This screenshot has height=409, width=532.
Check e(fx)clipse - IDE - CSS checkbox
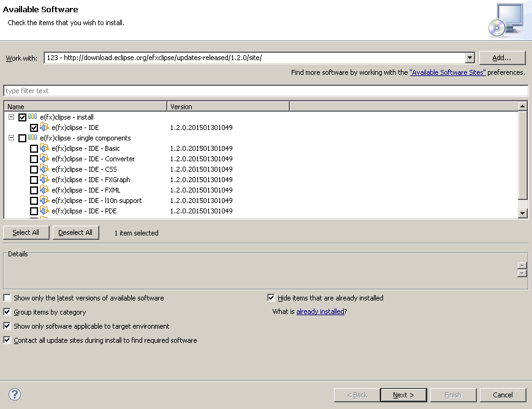click(x=34, y=169)
